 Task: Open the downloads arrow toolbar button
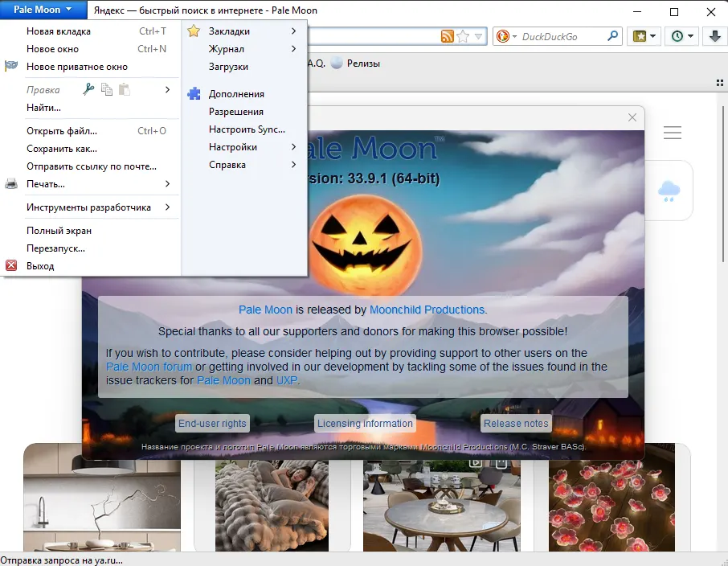pos(714,37)
